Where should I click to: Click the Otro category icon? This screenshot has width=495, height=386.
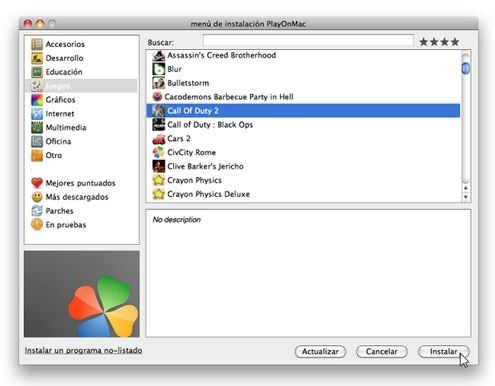click(37, 155)
